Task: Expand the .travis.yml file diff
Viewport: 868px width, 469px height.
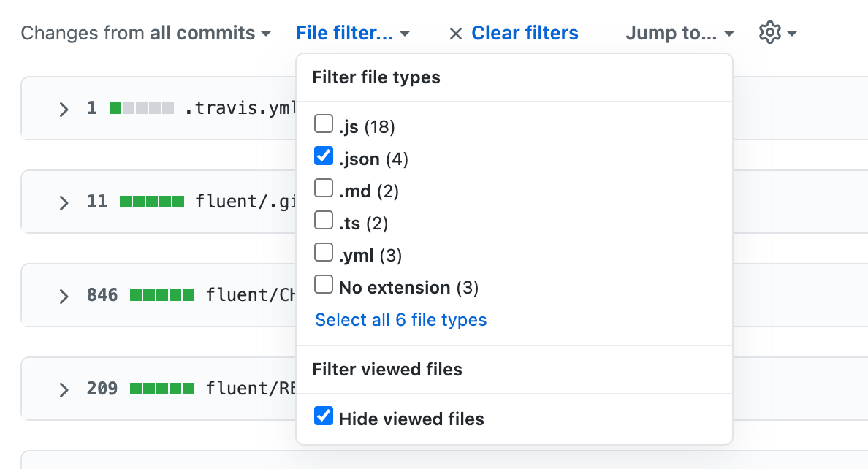Action: [64, 107]
